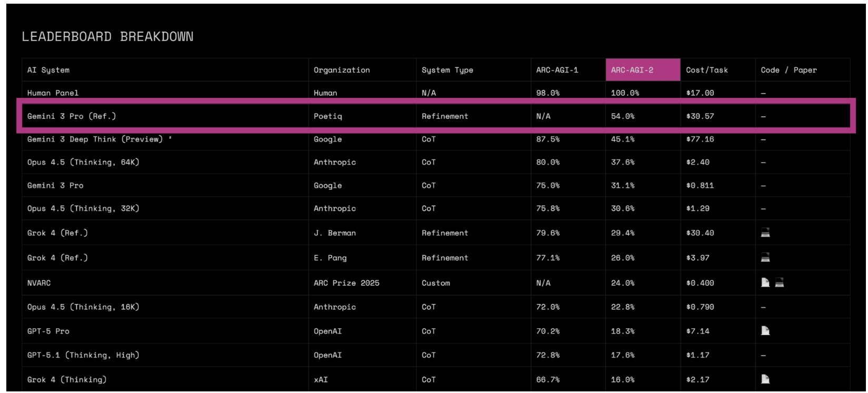The image size is (868, 393).
Task: Open the code icon in J. Berman's row
Action: (x=765, y=233)
